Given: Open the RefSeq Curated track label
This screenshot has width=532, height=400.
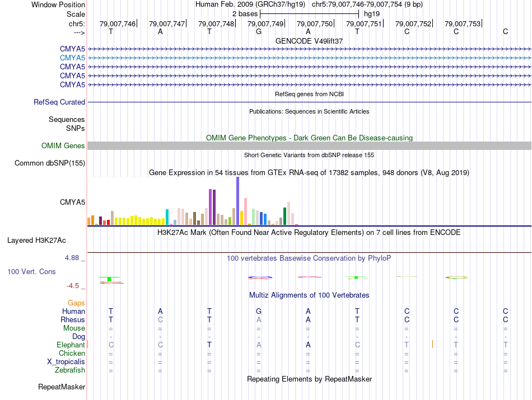Looking at the screenshot, I should tap(59, 102).
